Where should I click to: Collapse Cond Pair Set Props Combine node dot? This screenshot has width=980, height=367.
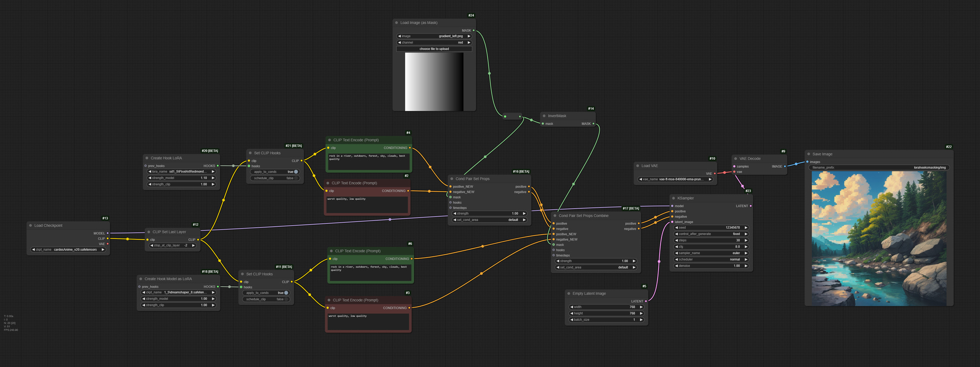pyautogui.click(x=555, y=215)
